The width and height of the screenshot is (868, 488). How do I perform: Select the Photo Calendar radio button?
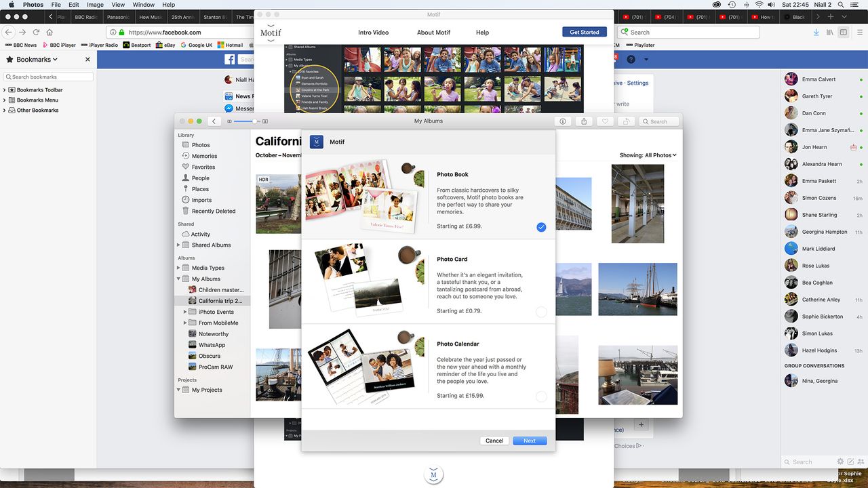[x=541, y=396]
